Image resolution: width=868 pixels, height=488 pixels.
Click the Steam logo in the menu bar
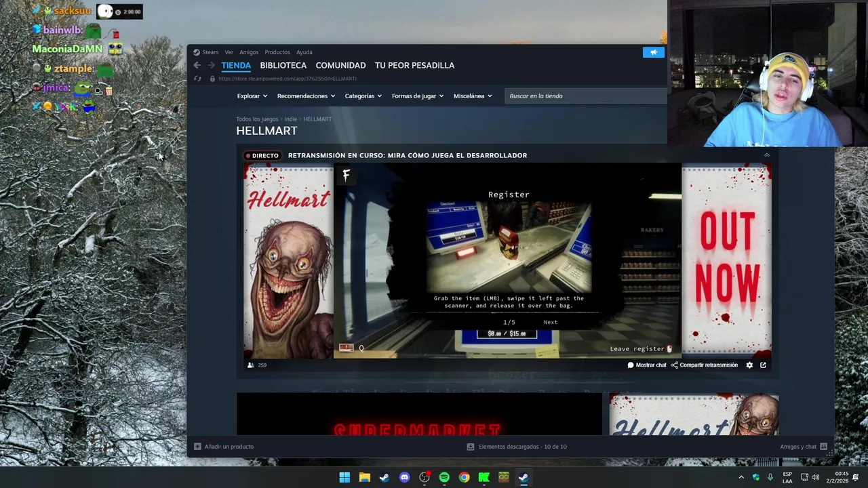(196, 52)
